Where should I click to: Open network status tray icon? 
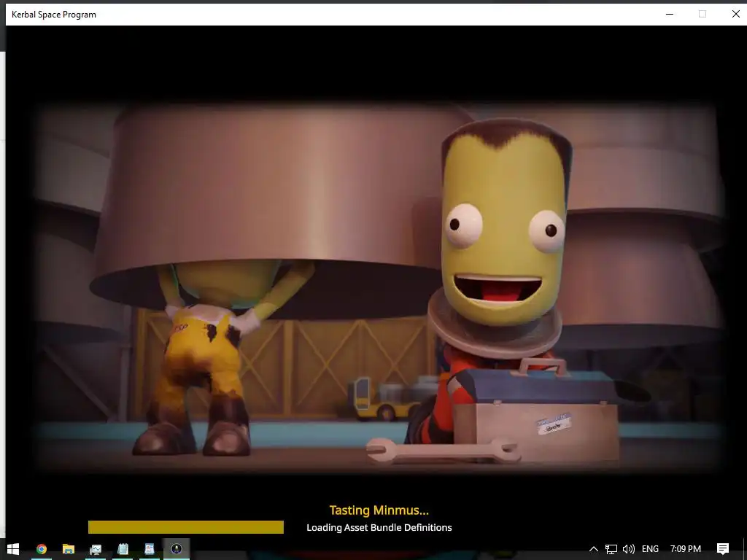611,549
